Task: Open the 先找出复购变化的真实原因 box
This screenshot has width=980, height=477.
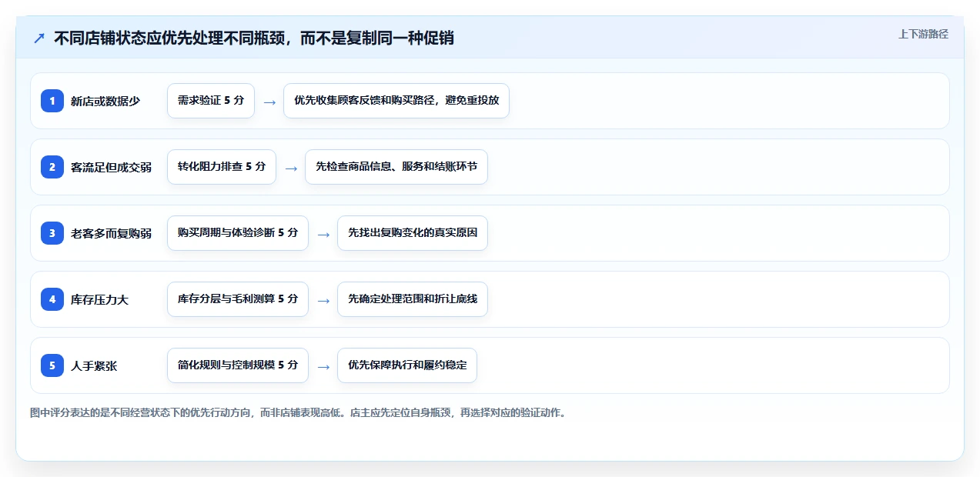Action: (x=413, y=233)
